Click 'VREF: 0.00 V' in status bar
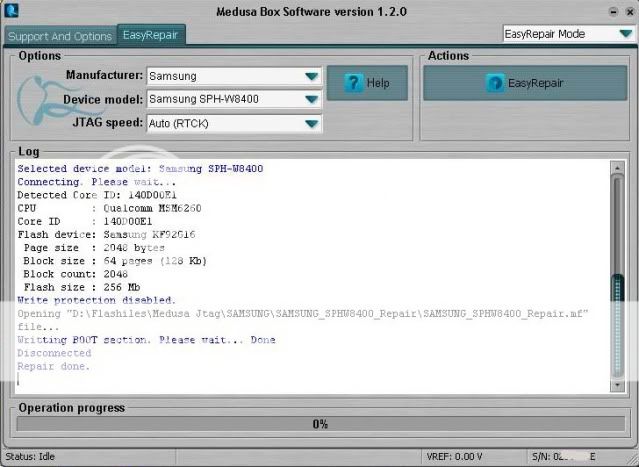 454,456
